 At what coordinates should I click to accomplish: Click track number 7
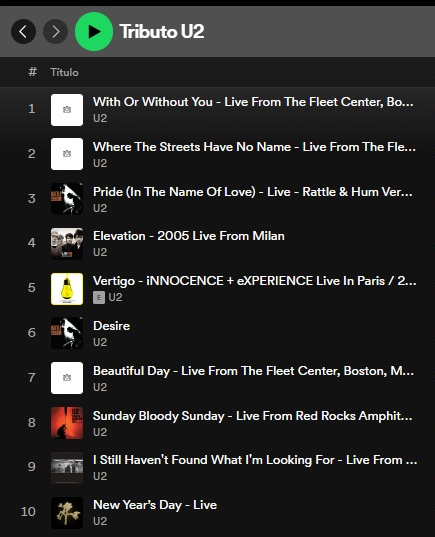(32, 378)
